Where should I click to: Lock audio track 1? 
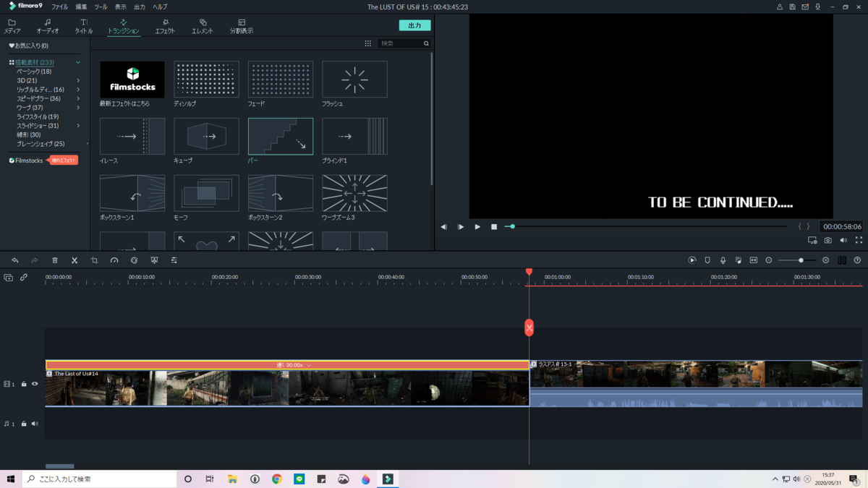[x=24, y=424]
